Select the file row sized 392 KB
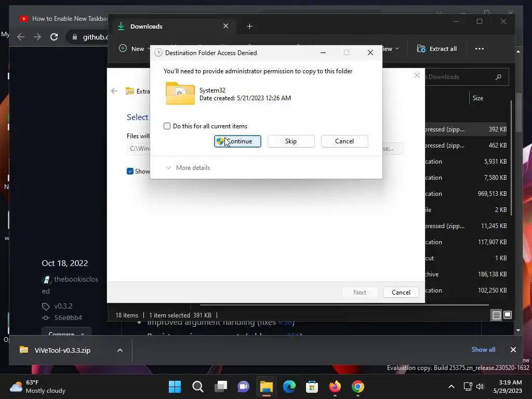 click(466, 129)
